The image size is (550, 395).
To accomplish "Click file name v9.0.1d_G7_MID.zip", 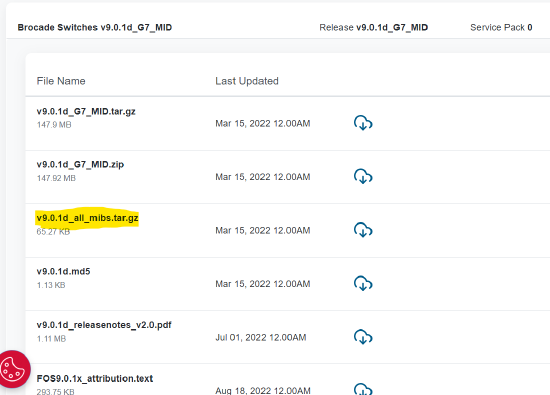I will (80, 165).
